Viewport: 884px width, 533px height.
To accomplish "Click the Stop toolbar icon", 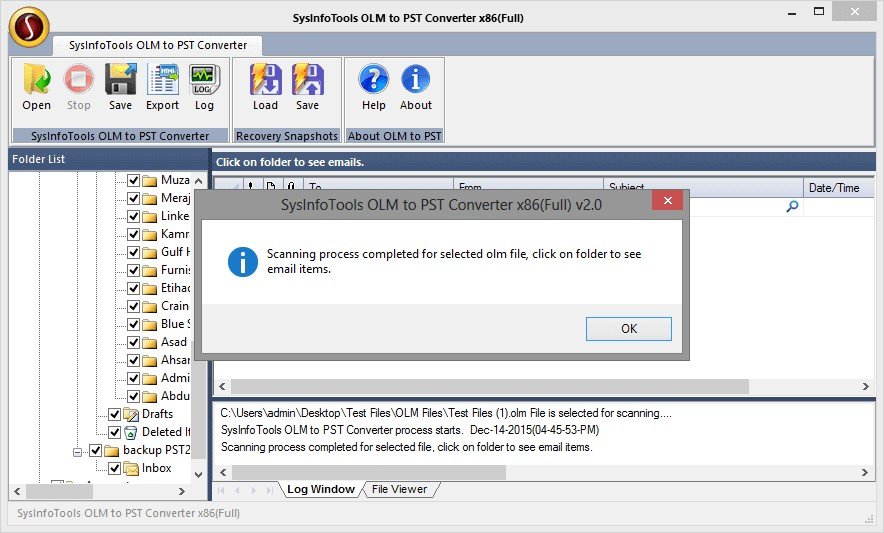I will click(78, 79).
